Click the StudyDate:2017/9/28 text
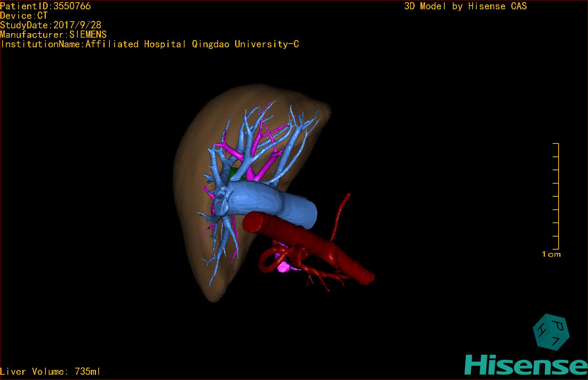 [51, 25]
